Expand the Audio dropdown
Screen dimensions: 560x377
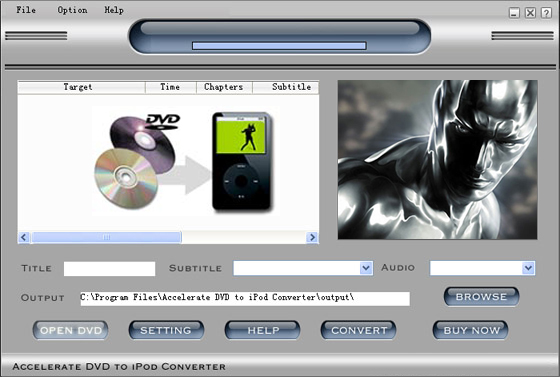coord(528,268)
